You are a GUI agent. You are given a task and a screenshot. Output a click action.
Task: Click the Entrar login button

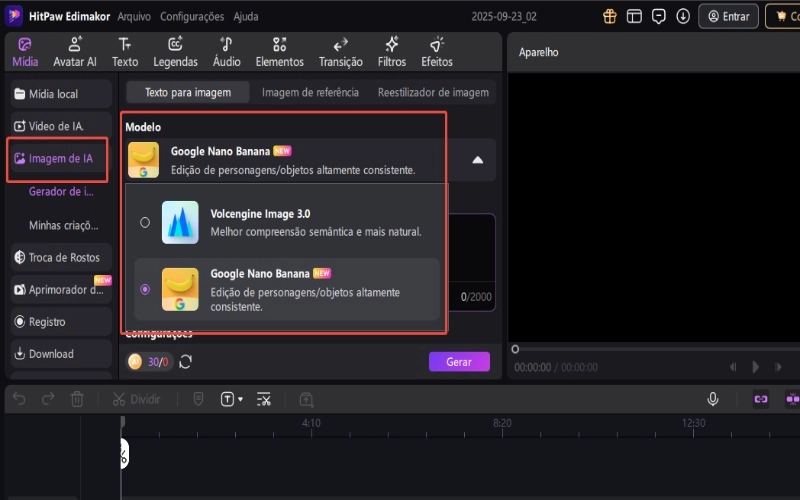click(728, 16)
